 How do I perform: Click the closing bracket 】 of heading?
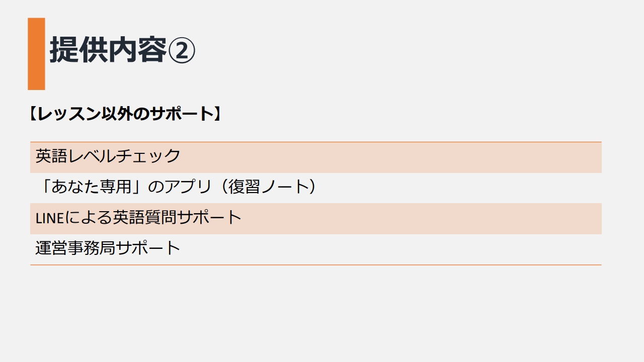click(217, 114)
